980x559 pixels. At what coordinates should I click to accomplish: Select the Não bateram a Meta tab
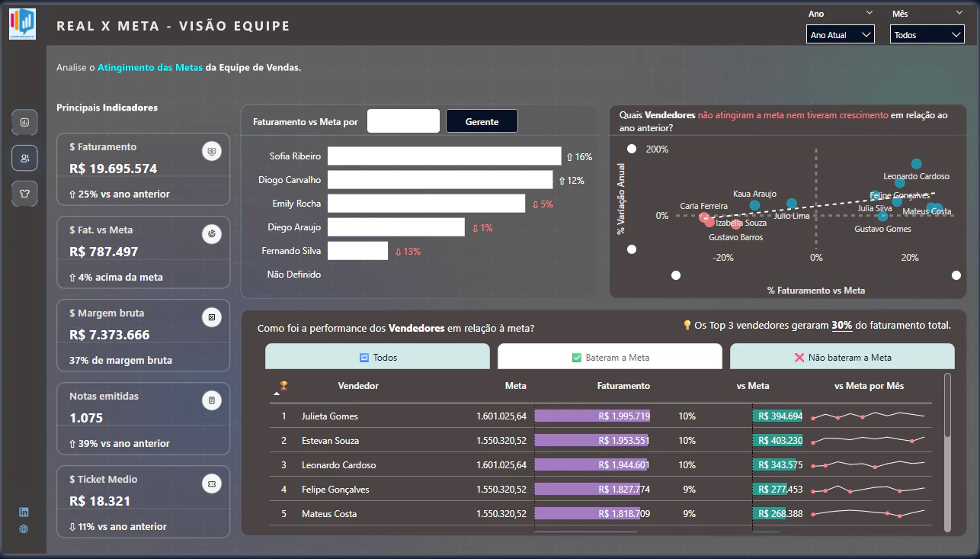[842, 357]
